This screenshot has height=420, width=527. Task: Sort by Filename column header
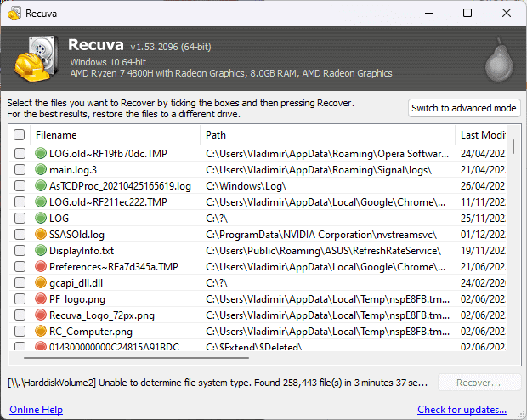[x=116, y=135]
